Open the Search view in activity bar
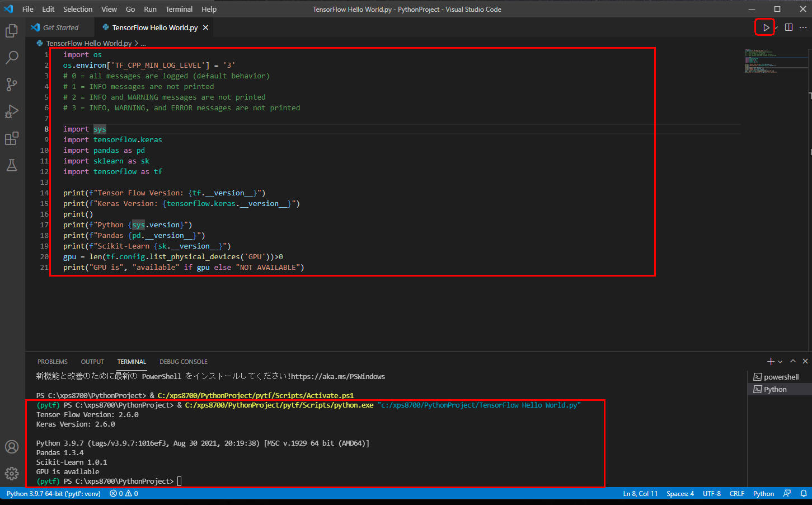This screenshot has height=505, width=812. click(12, 57)
